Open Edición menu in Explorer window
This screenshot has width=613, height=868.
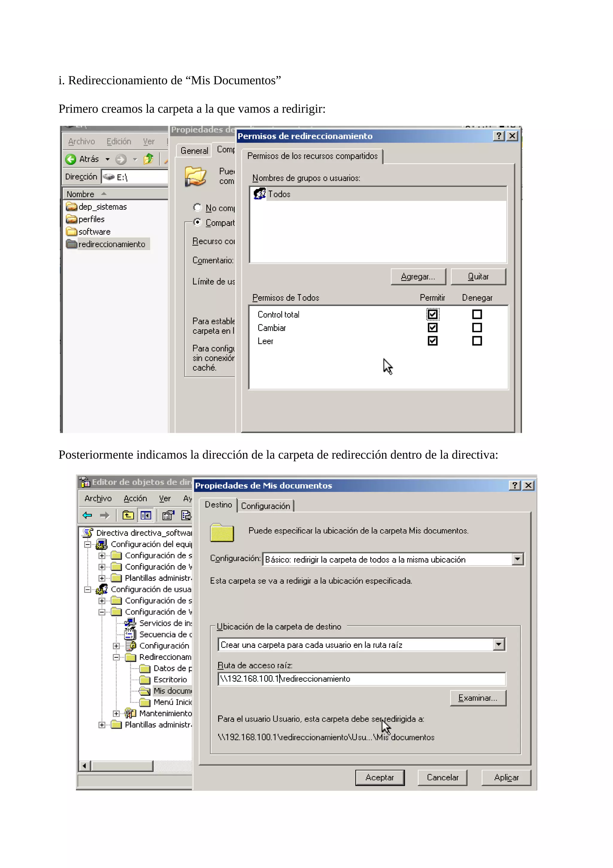click(119, 141)
